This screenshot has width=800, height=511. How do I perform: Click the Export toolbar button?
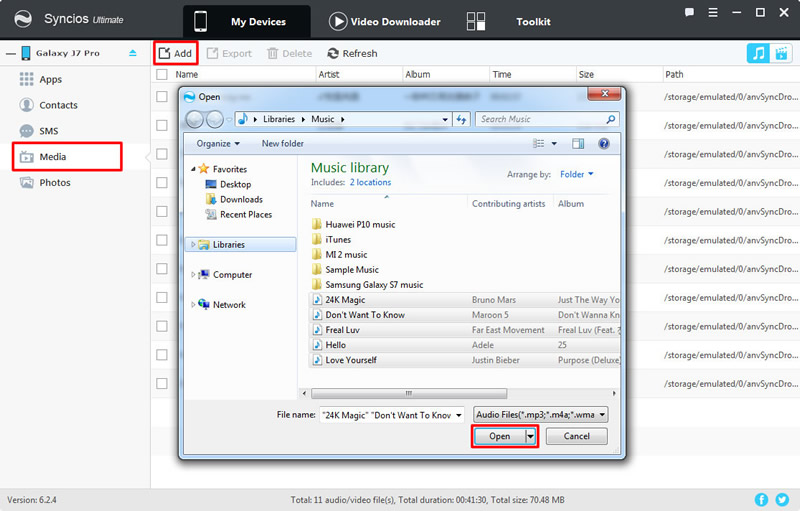229,54
